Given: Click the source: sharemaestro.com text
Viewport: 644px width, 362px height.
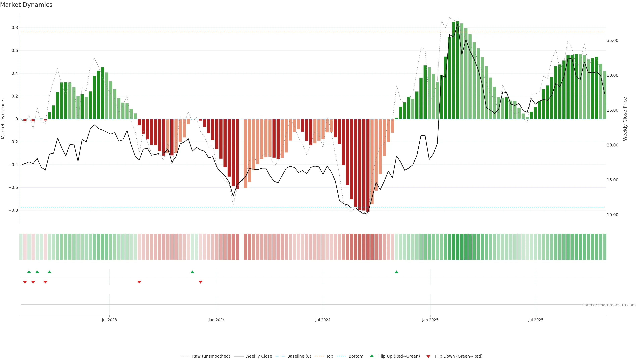Looking at the screenshot, I should [x=609, y=305].
